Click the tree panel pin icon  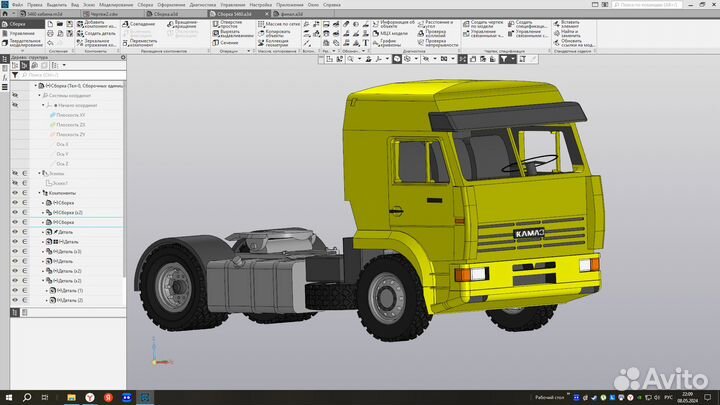click(123, 57)
